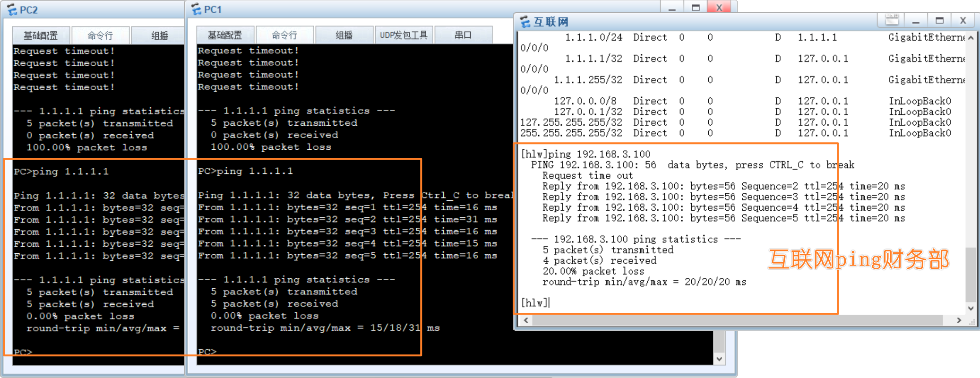Open 基础配置 tab in PC1 window
Viewport: 980px width, 378px height.
click(225, 35)
